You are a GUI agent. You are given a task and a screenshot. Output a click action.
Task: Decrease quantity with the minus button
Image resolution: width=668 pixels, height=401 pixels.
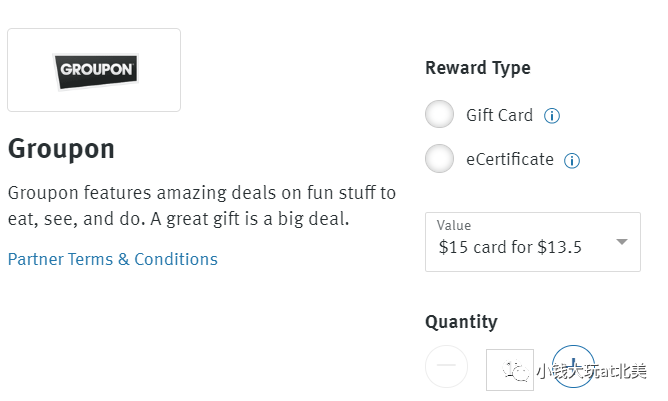(447, 367)
